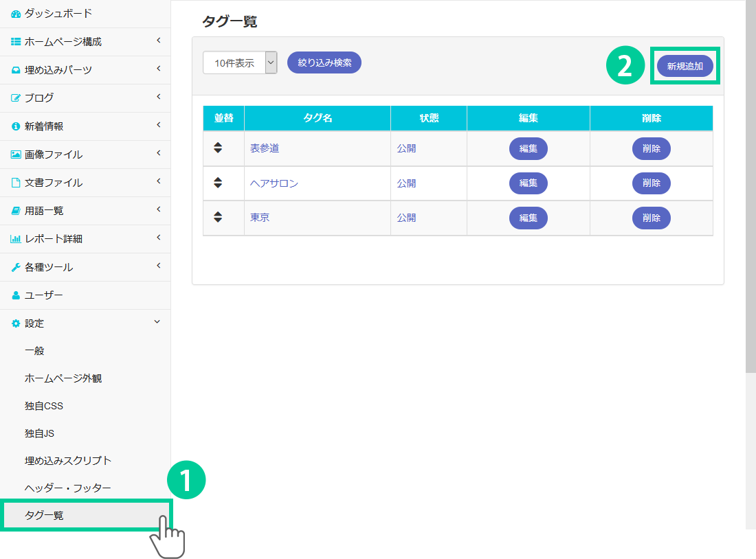Click the 画像ファイル image icon

click(x=16, y=155)
